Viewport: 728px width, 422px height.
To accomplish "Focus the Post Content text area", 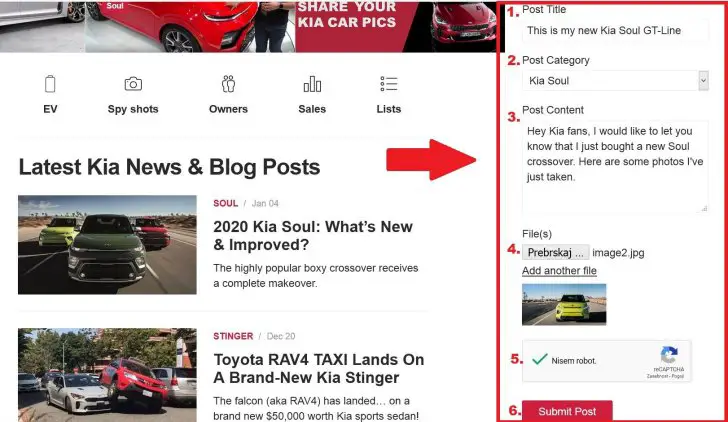I will [x=615, y=166].
